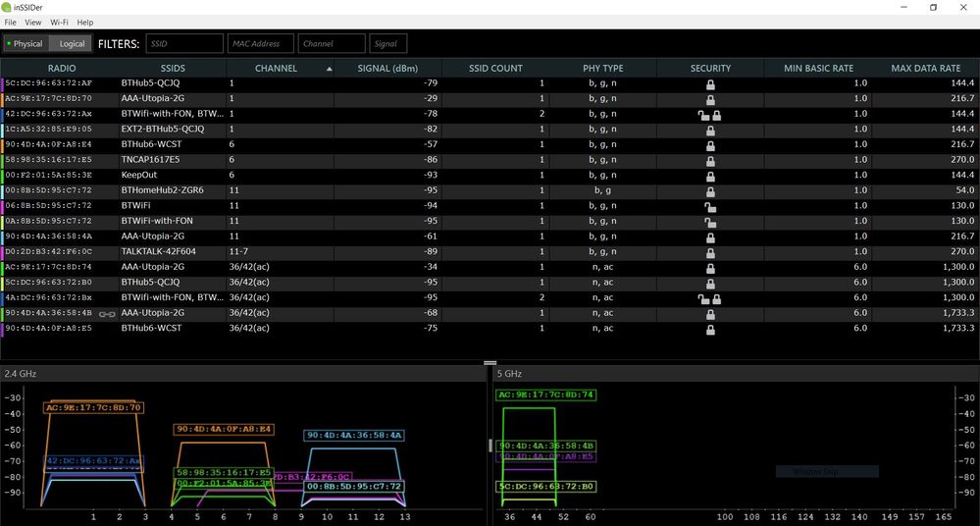Sort by MIN BASIC RATE column header

coord(818,68)
